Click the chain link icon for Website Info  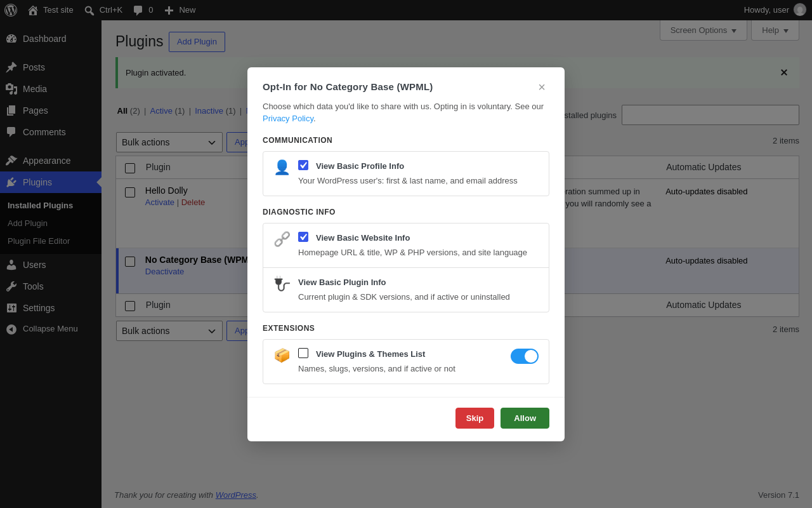pyautogui.click(x=282, y=239)
